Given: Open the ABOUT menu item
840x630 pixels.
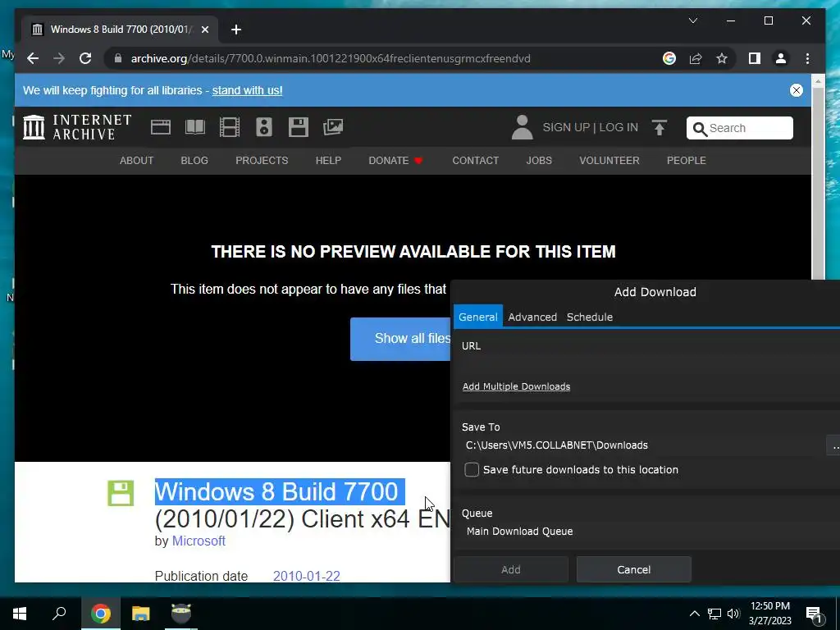Looking at the screenshot, I should coord(137,160).
